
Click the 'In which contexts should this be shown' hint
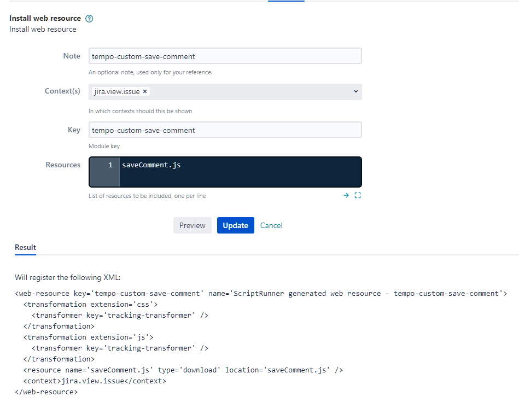coord(141,111)
